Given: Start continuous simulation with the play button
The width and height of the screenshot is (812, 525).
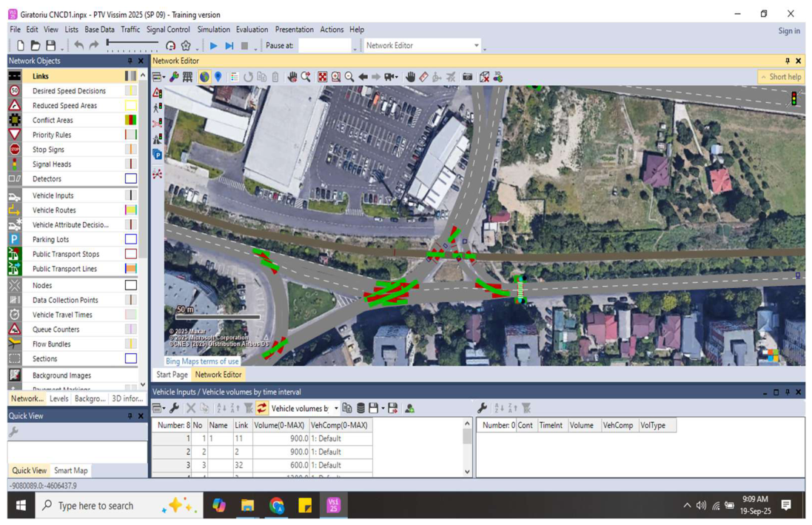Looking at the screenshot, I should pos(213,46).
